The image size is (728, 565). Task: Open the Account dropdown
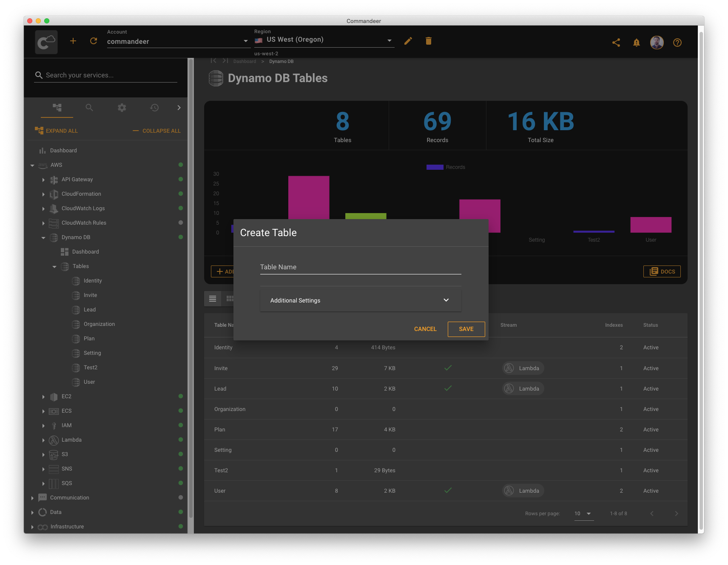[x=178, y=41]
